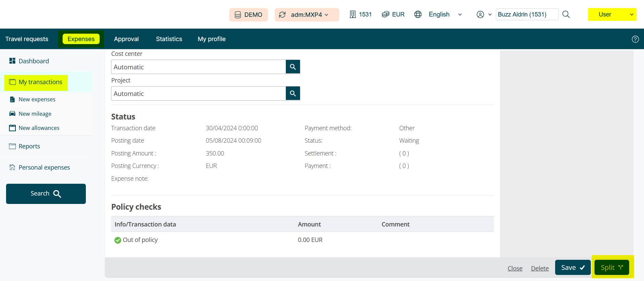The image size is (644, 281).
Task: Expand the user account profile menu
Action: tap(484, 14)
